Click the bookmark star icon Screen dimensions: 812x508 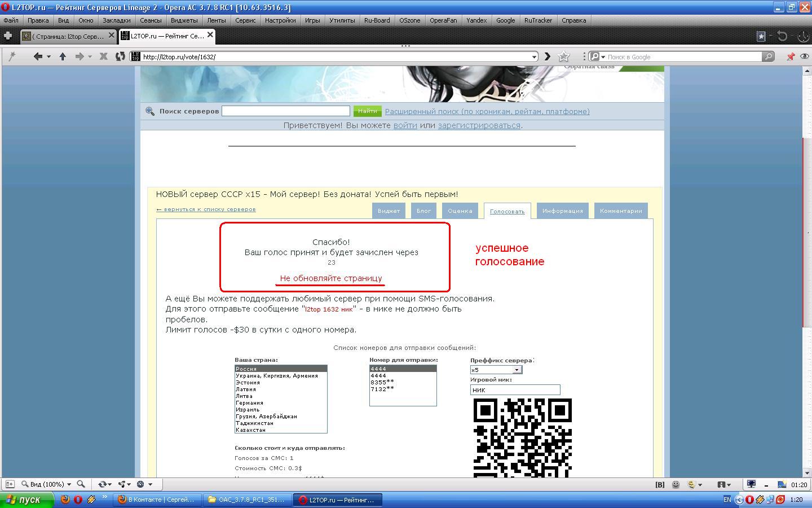coord(563,56)
